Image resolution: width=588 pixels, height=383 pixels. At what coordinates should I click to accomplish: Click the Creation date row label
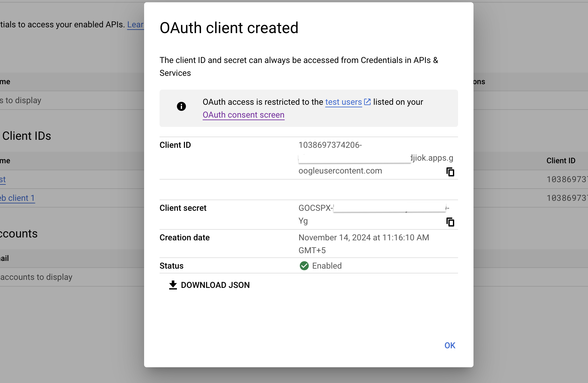[x=184, y=238]
